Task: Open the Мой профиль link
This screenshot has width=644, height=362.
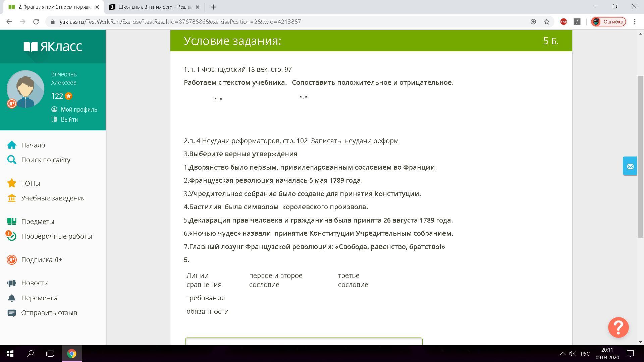Action: coord(79,110)
